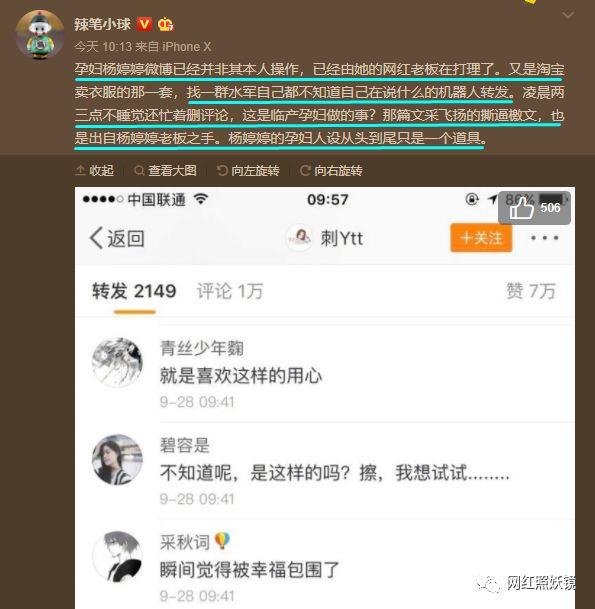Follow 刺Ytt with the +关注 button
Viewport: 595px width, 609px height.
pyautogui.click(x=481, y=238)
